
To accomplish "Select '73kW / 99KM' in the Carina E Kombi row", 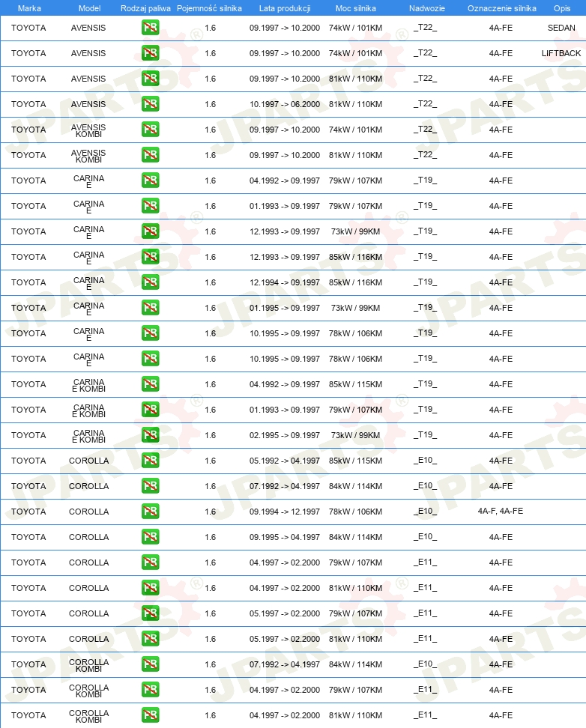I will pos(355,435).
